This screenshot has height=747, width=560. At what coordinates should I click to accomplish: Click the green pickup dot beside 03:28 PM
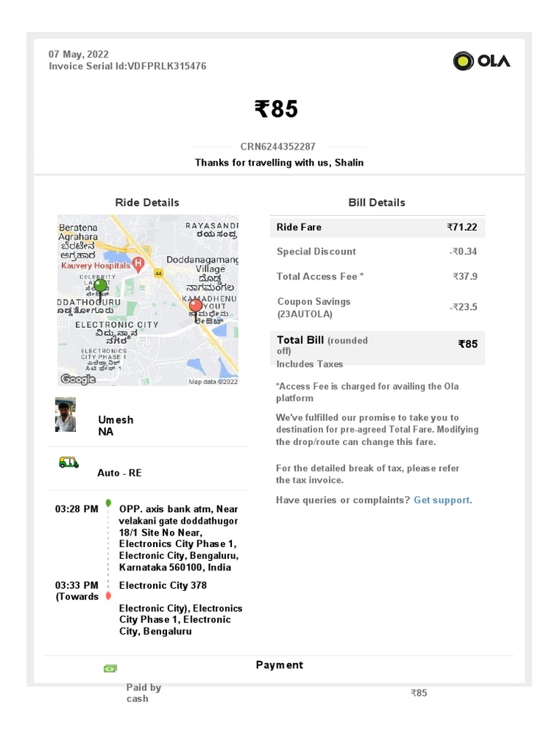click(109, 503)
